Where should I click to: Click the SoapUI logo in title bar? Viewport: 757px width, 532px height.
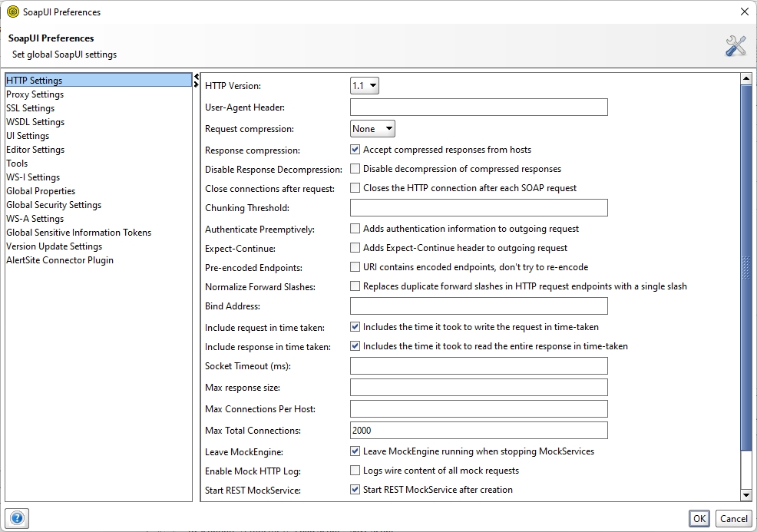pyautogui.click(x=13, y=12)
